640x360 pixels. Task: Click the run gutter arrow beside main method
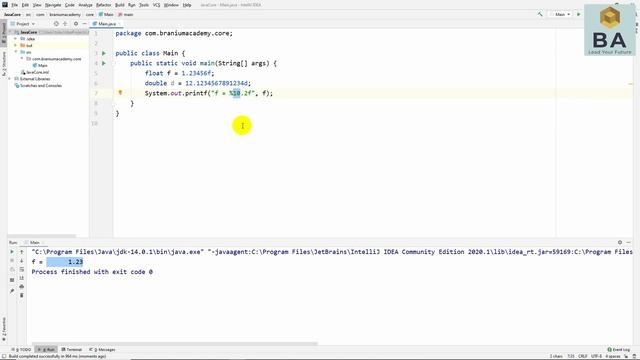[104, 63]
